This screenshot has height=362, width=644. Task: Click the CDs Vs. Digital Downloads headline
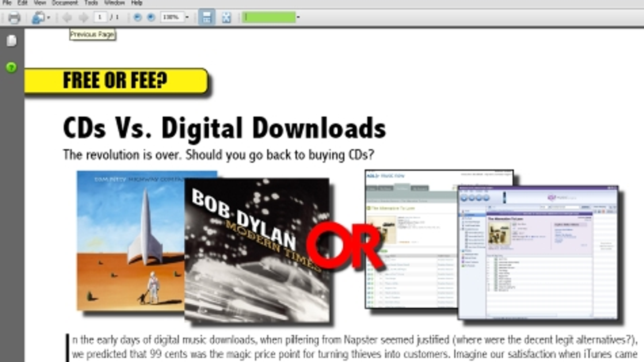224,128
